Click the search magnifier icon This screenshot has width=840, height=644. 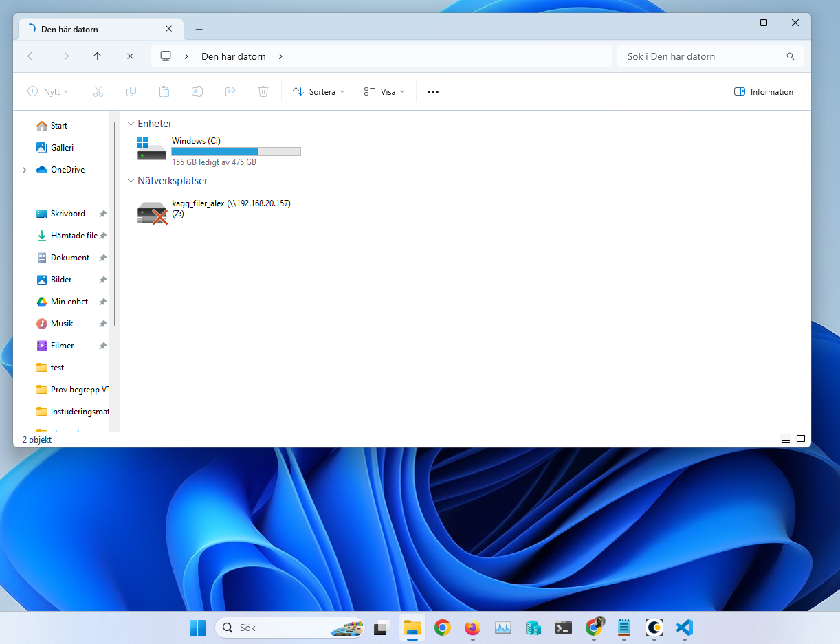click(791, 56)
